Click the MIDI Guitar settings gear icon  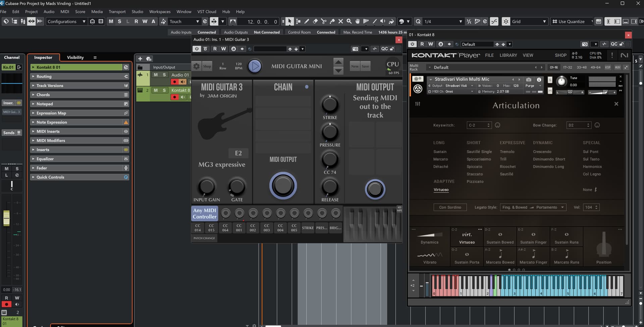[197, 66]
